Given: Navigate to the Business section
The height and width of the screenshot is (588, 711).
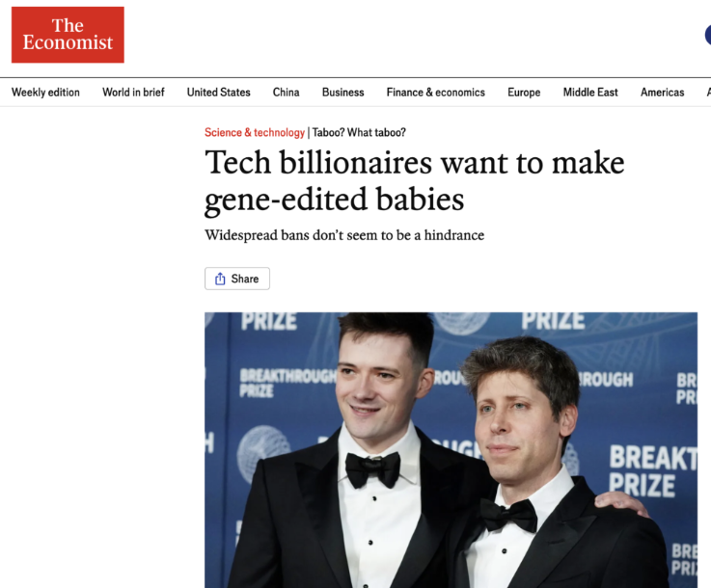Looking at the screenshot, I should coord(342,93).
